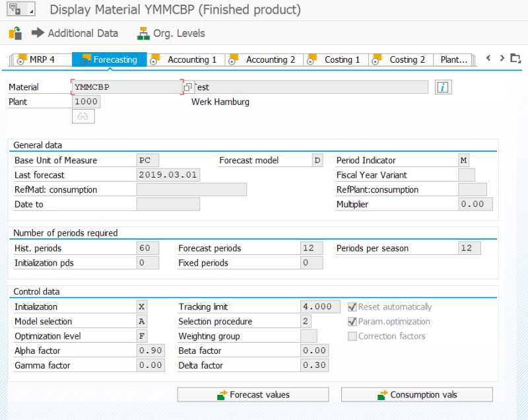Open the Accounting 2 tab
The image size is (528, 420).
click(x=265, y=59)
